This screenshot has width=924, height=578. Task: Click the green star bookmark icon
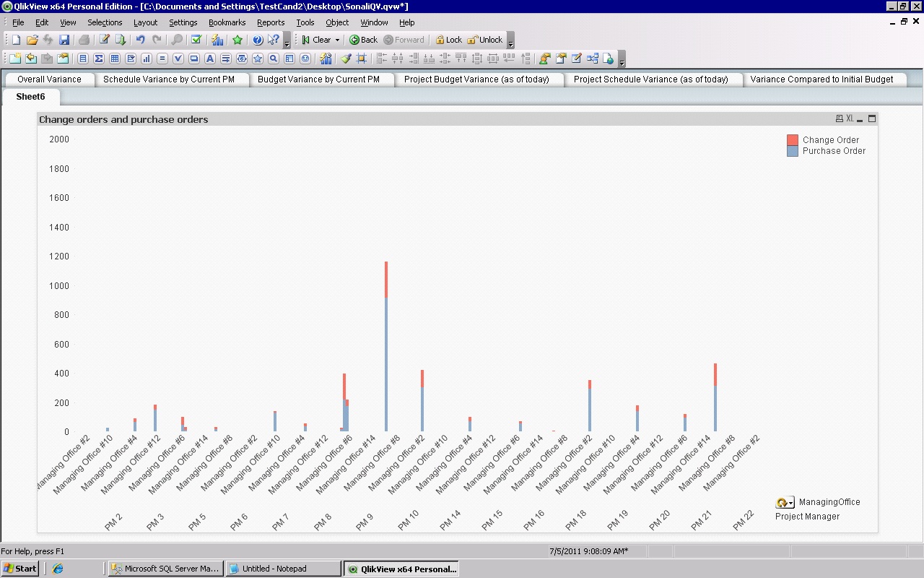[x=237, y=40]
